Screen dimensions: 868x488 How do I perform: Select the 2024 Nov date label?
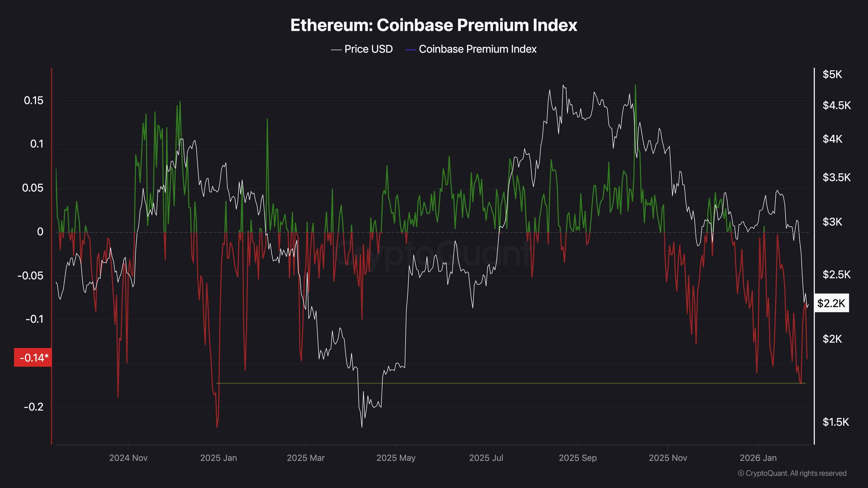click(x=128, y=458)
